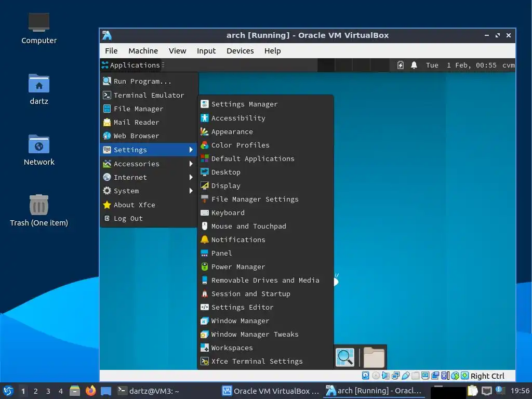The height and width of the screenshot is (399, 532).
Task: Click host start menu icon
Action: point(8,391)
